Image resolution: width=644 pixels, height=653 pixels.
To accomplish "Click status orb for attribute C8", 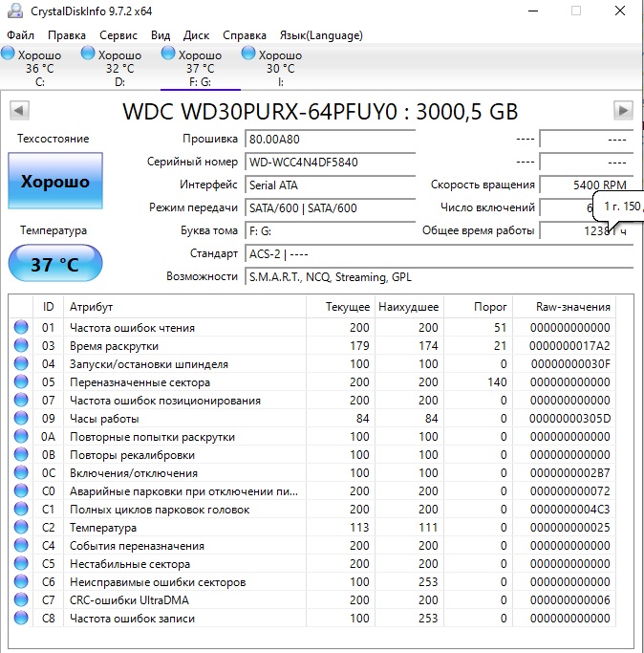I will pyautogui.click(x=21, y=618).
